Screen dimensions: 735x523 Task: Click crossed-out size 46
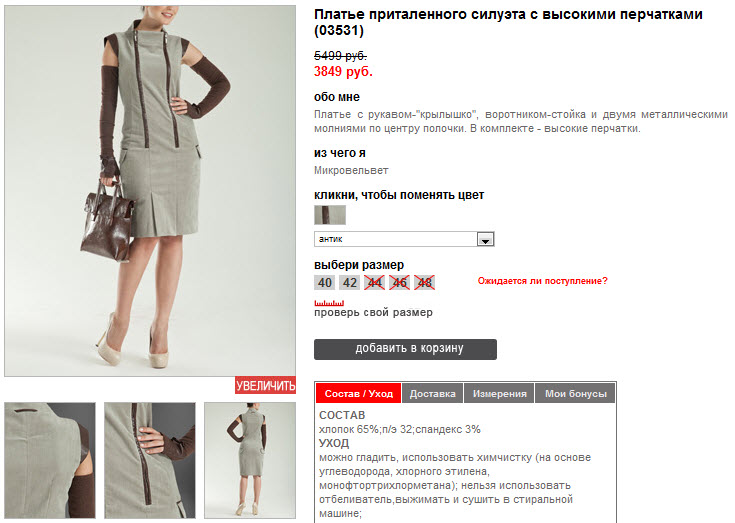[x=399, y=283]
